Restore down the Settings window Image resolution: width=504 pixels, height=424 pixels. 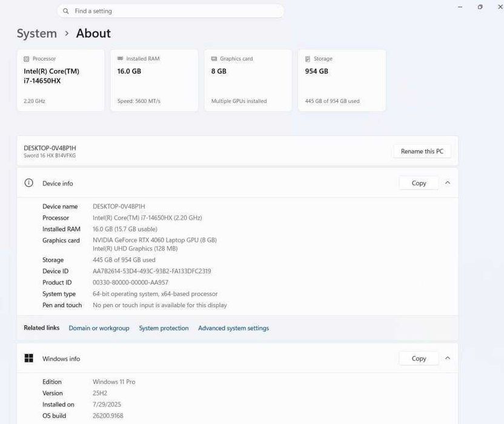(480, 7)
